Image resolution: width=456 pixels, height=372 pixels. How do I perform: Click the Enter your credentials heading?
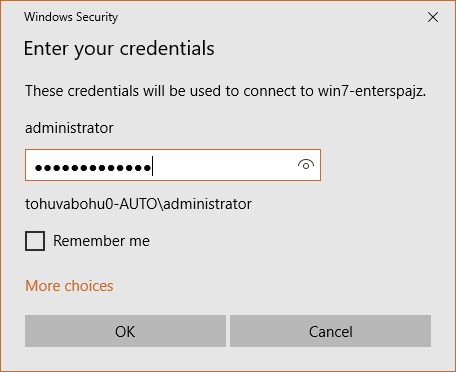tap(119, 48)
